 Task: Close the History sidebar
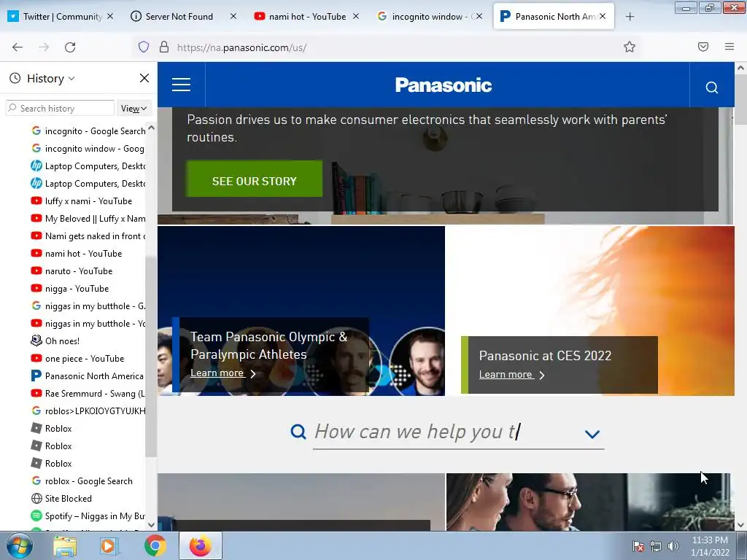point(144,78)
